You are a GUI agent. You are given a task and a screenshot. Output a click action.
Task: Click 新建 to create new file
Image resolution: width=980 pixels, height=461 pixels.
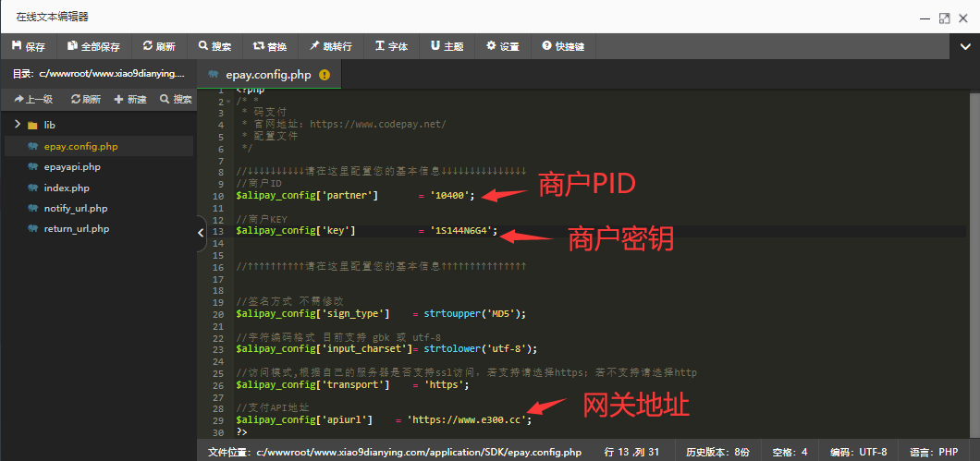point(130,99)
